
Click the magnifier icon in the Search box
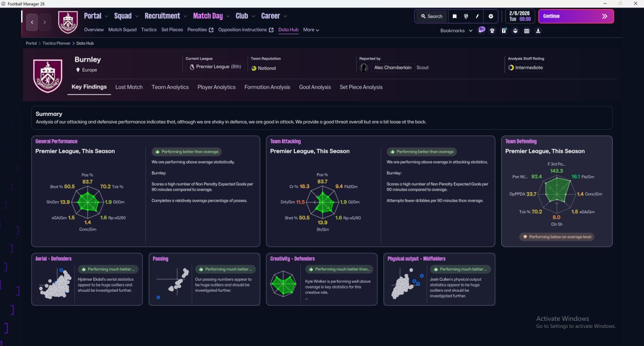pyautogui.click(x=423, y=16)
